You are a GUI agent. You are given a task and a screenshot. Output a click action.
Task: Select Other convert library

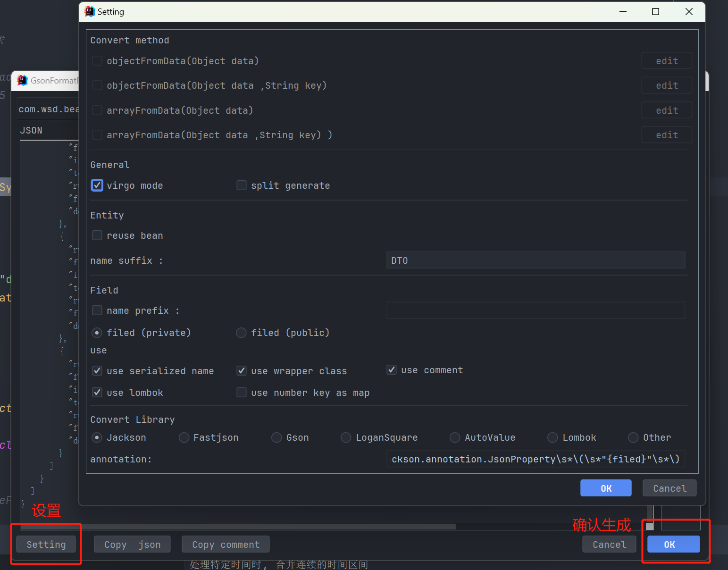pyautogui.click(x=633, y=437)
